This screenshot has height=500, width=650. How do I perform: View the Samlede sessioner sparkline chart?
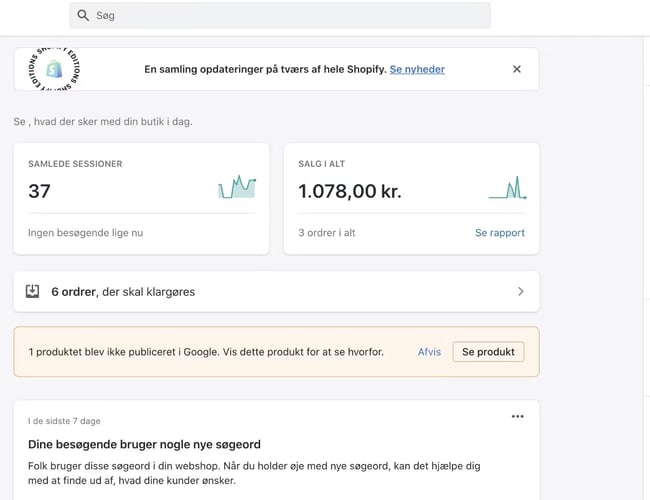click(x=237, y=187)
